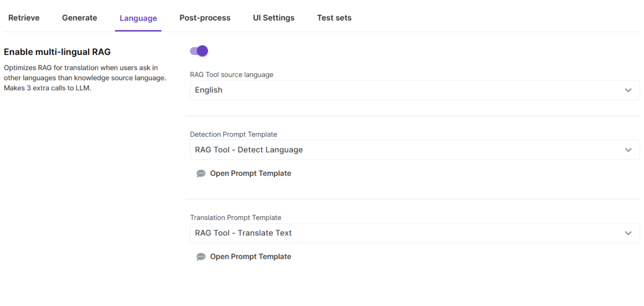Open the RAG Tool source language dropdown
The height and width of the screenshot is (306, 644).
(x=414, y=90)
